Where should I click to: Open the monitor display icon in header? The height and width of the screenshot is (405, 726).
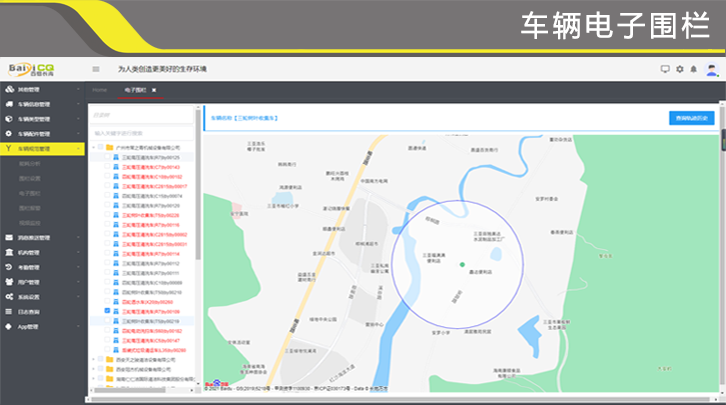[x=666, y=69]
